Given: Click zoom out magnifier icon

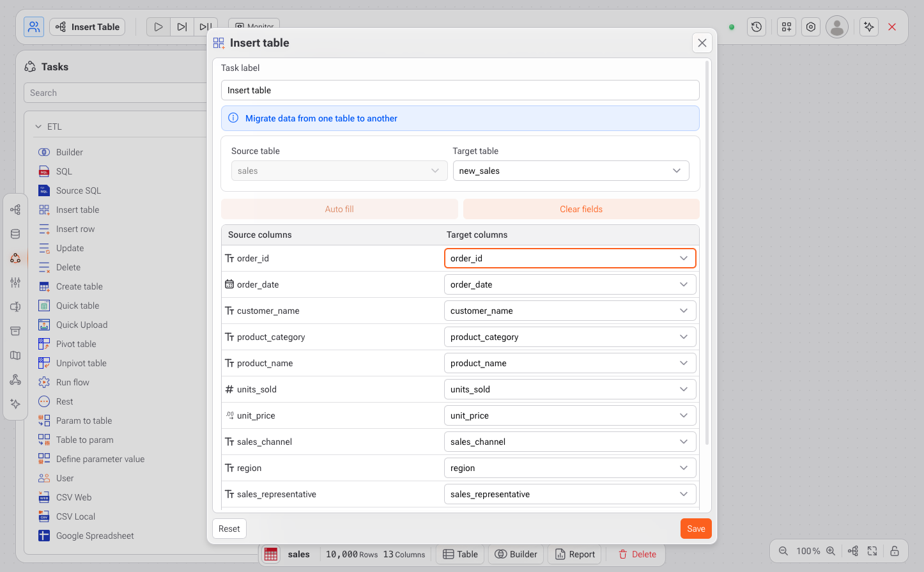Looking at the screenshot, I should [x=783, y=551].
